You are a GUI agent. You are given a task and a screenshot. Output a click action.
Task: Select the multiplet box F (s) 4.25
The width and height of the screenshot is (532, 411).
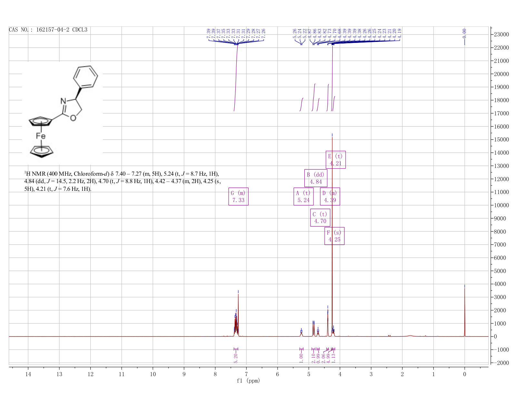click(334, 236)
